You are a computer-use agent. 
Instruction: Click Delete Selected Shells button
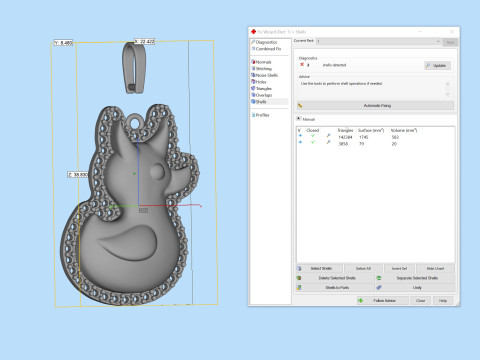(x=335, y=278)
